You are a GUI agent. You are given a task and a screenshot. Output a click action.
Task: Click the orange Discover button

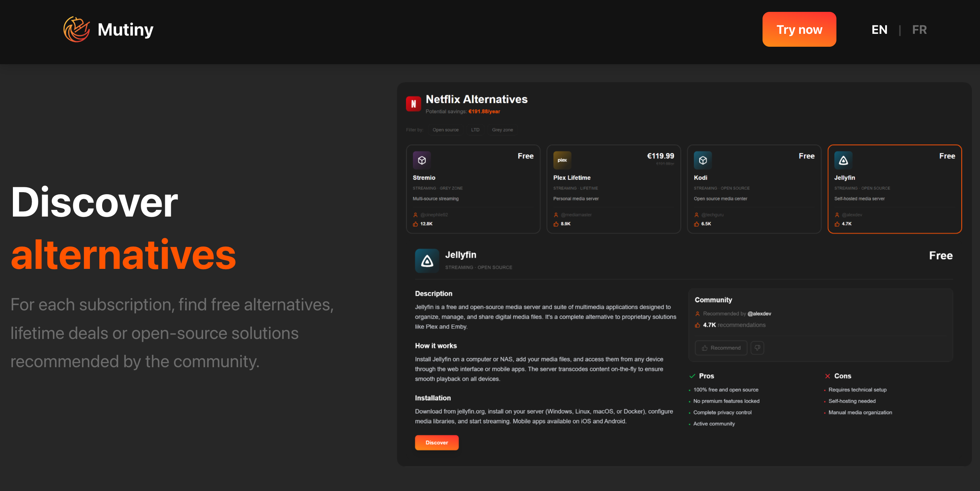click(436, 442)
